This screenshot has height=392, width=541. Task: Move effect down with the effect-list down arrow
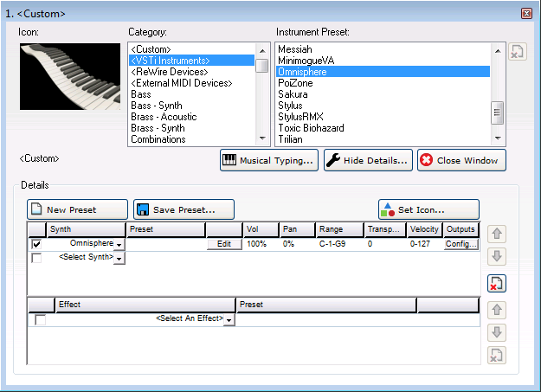497,332
